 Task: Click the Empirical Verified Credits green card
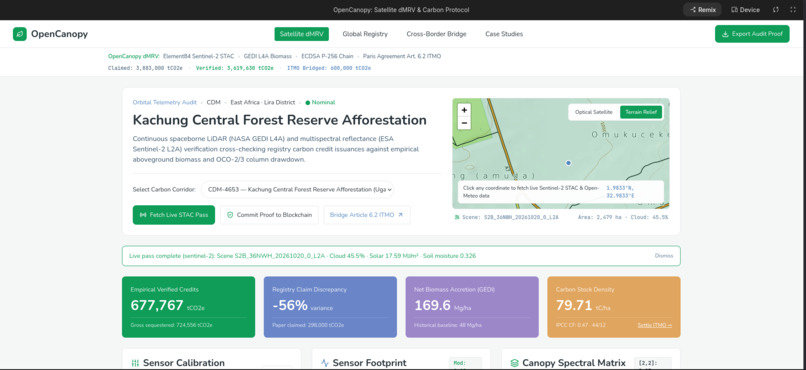pyautogui.click(x=188, y=307)
